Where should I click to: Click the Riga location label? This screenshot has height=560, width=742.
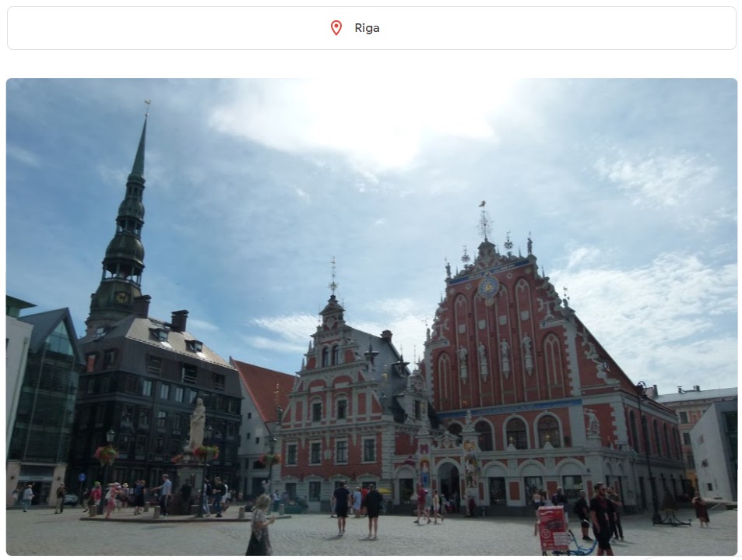coord(367,28)
